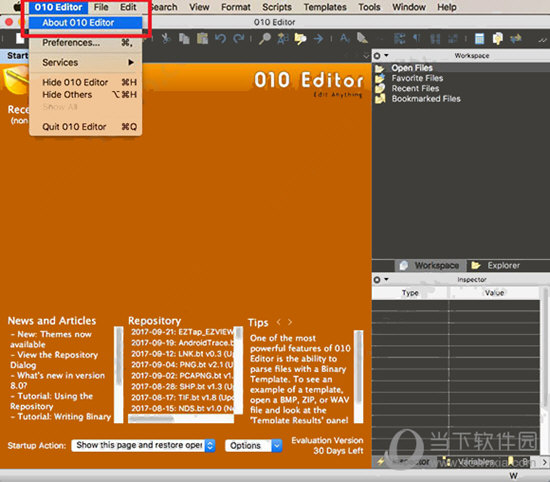Click the Cut scissors toolbar icon

tap(166, 38)
